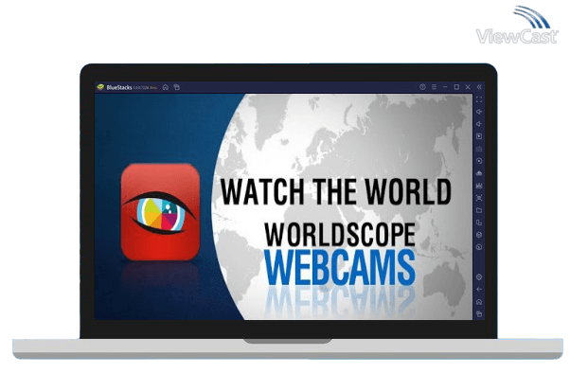Close the BlueStacks window
The height and width of the screenshot is (392, 570).
click(468, 87)
